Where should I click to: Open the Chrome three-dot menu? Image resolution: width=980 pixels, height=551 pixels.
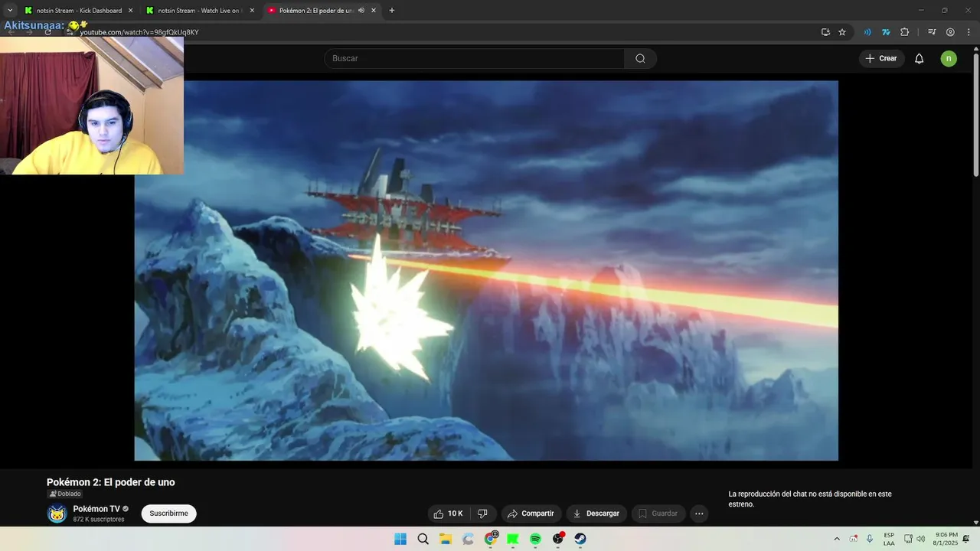[968, 32]
